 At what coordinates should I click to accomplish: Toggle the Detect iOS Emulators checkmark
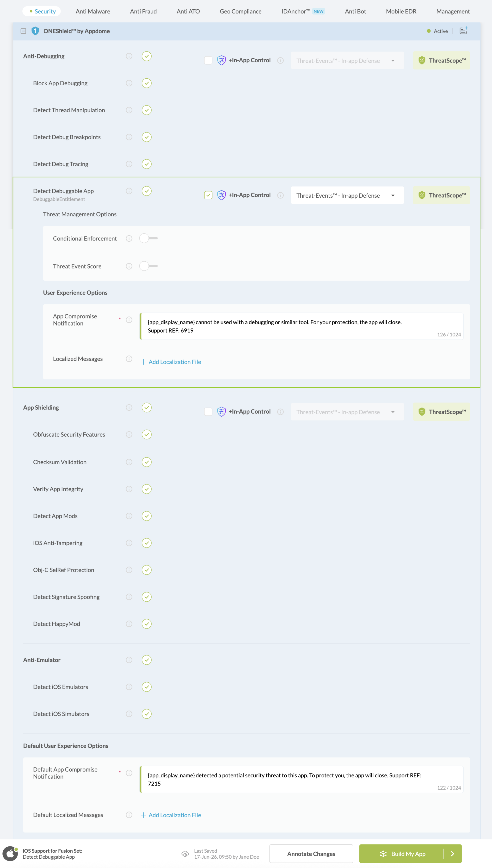pos(147,687)
